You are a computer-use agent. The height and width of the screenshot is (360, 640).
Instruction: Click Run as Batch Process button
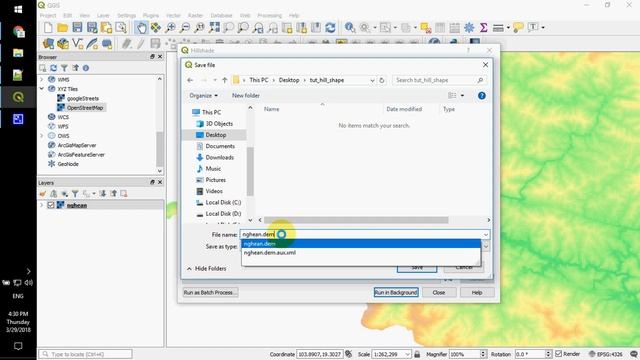pos(210,292)
